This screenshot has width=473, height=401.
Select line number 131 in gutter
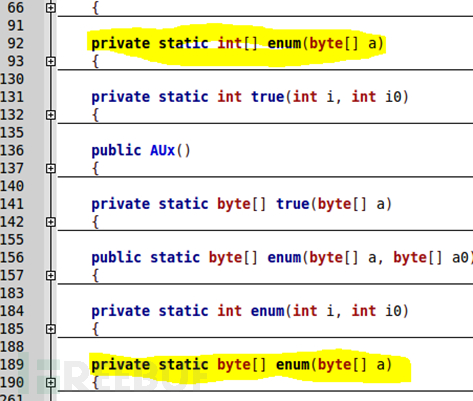point(12,97)
